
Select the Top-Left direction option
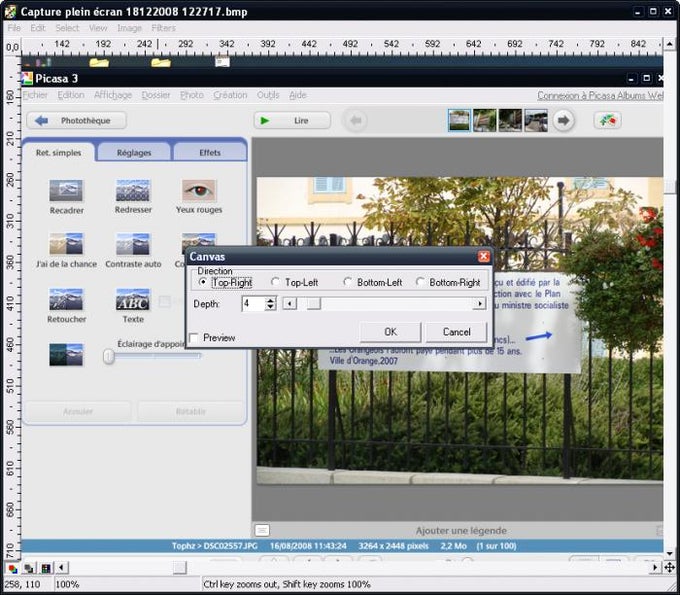click(x=275, y=282)
